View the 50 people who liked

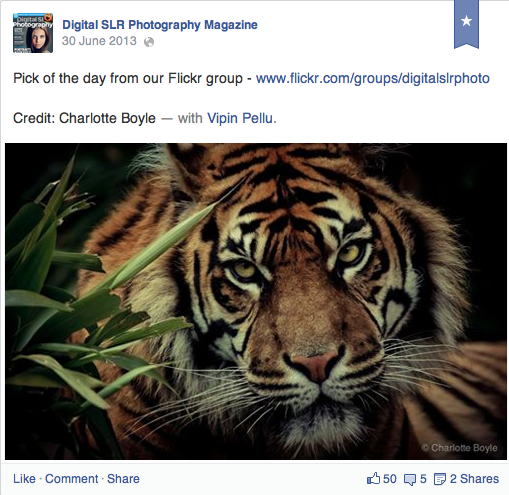coord(390,479)
